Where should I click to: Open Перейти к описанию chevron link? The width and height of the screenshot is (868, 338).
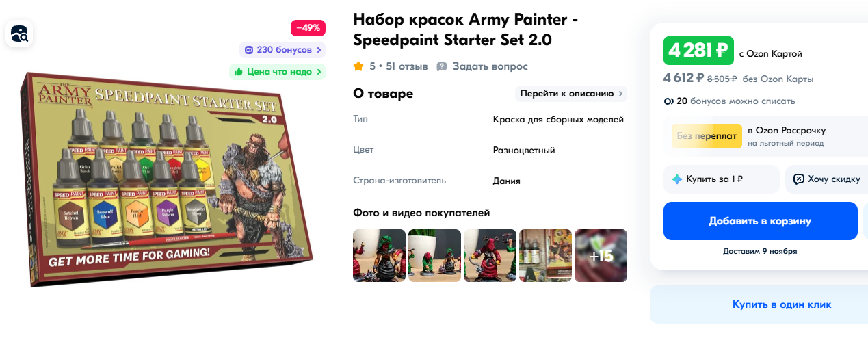[570, 94]
